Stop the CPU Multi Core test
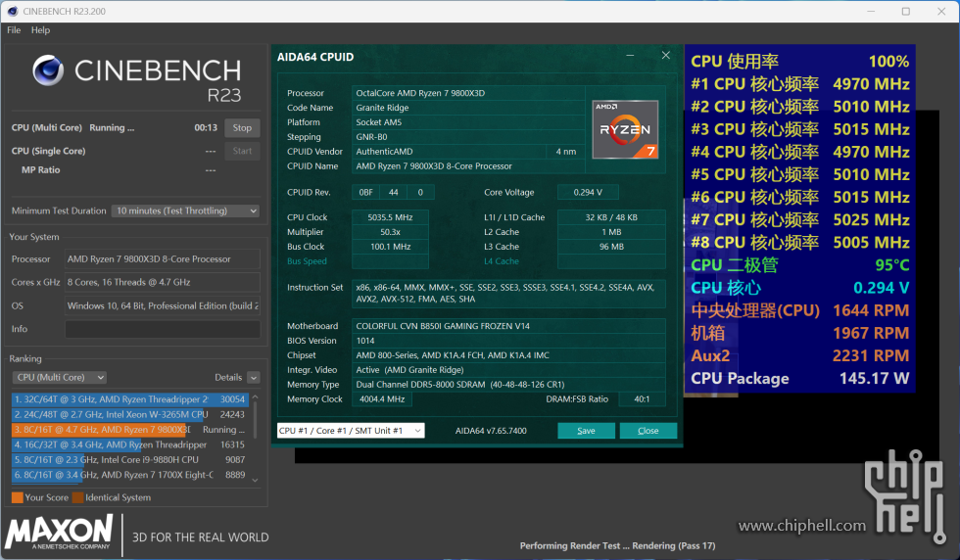The image size is (960, 560). point(243,128)
